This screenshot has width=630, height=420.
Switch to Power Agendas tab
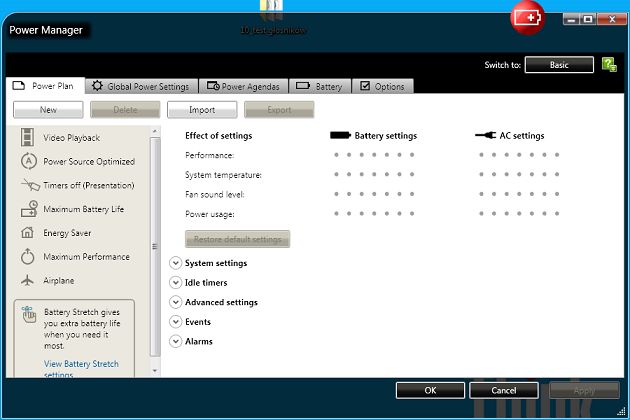243,86
